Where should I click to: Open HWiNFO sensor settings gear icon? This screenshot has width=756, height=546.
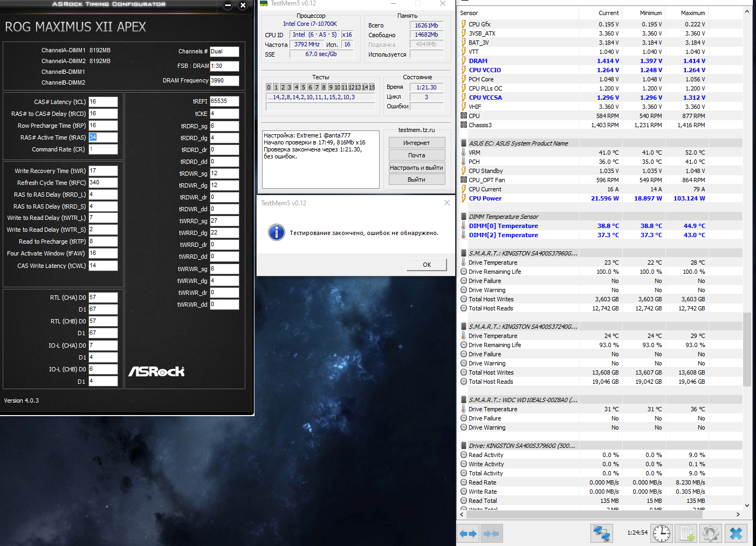[x=711, y=534]
